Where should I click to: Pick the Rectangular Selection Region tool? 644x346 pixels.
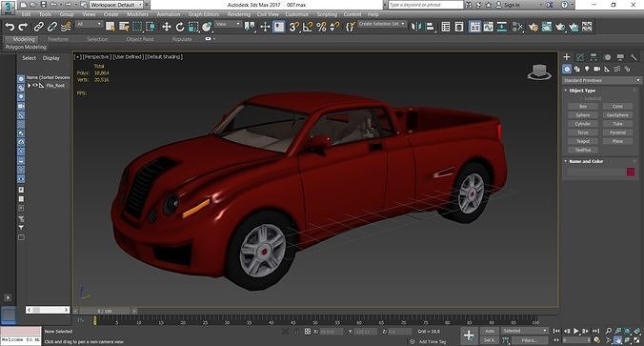137,27
